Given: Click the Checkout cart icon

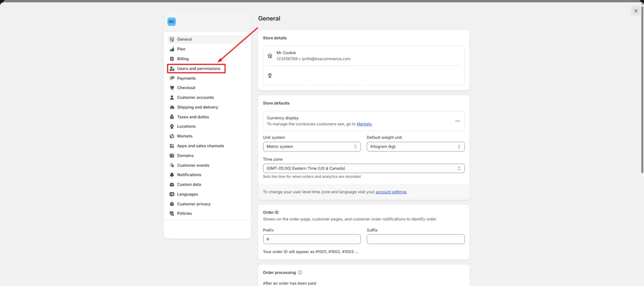Looking at the screenshot, I should tap(172, 88).
